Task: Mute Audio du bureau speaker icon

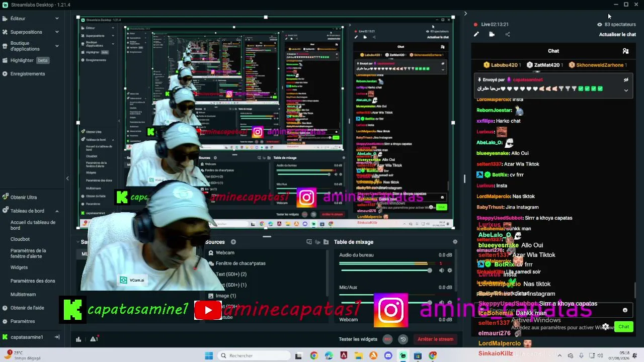Action: coord(441,270)
